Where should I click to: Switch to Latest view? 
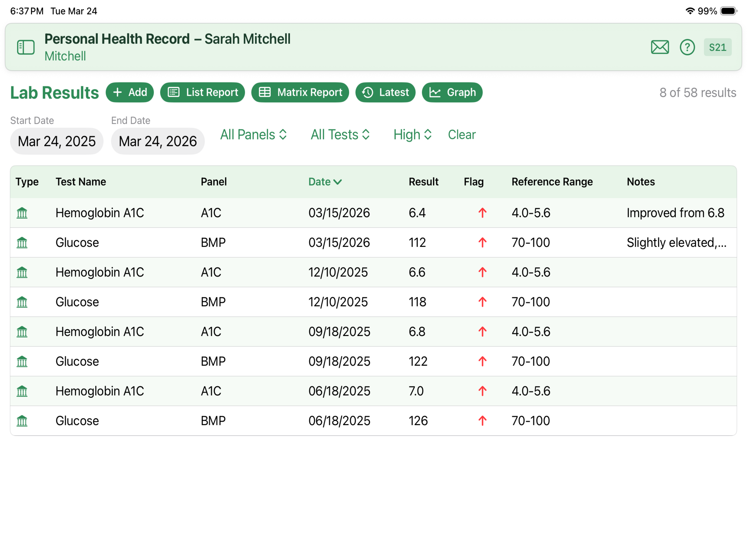(x=385, y=92)
